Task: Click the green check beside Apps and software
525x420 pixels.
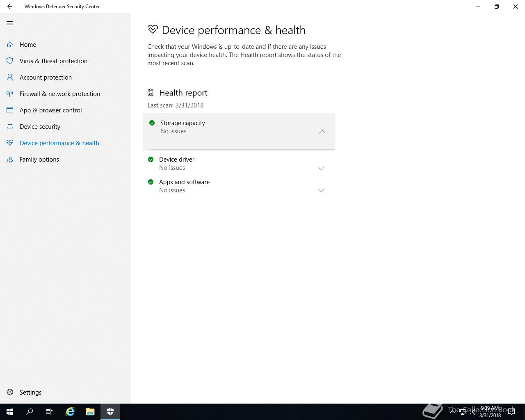Action: 151,182
